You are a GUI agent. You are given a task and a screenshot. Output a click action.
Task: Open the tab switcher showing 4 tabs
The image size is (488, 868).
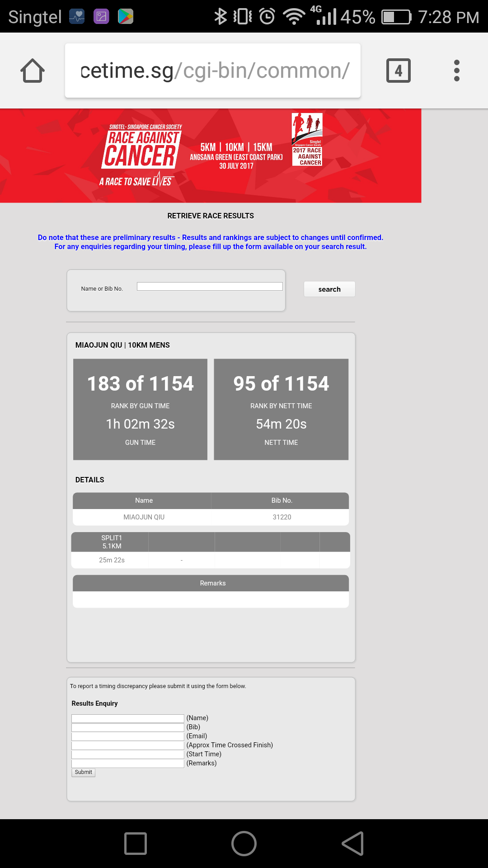(x=399, y=71)
